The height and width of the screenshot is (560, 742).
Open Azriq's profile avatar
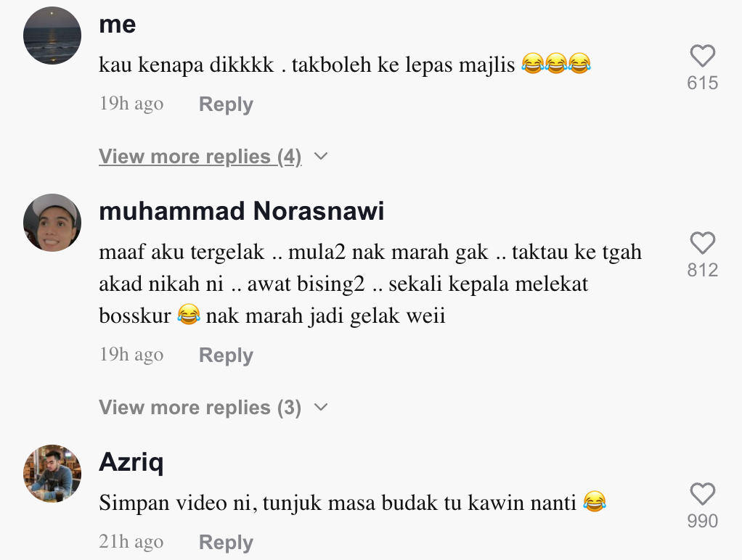click(52, 474)
